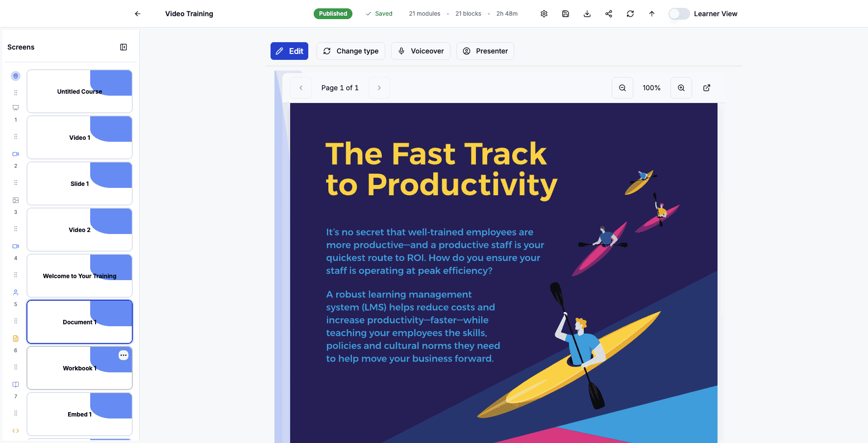Zoom in using the magnifier plus icon
The width and height of the screenshot is (868, 443).
[x=681, y=88]
